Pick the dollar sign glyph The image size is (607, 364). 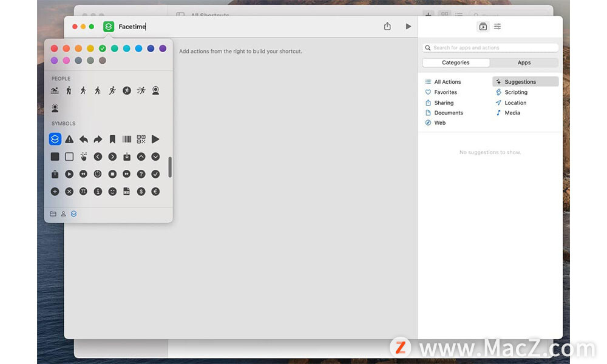tap(141, 191)
